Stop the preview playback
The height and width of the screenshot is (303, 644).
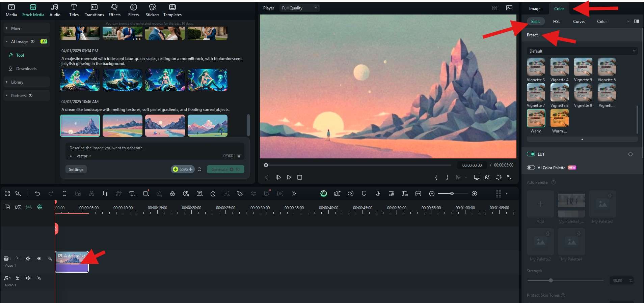300,177
